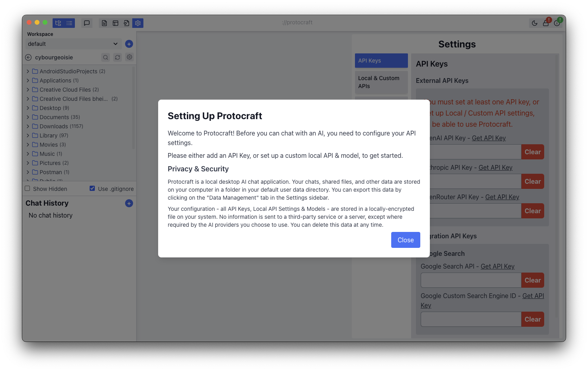Select the API Keys settings tab
The height and width of the screenshot is (371, 588).
click(x=381, y=61)
